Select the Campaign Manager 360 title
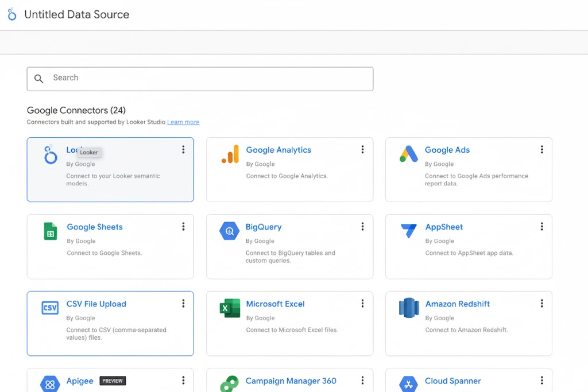588x392 pixels. click(291, 381)
